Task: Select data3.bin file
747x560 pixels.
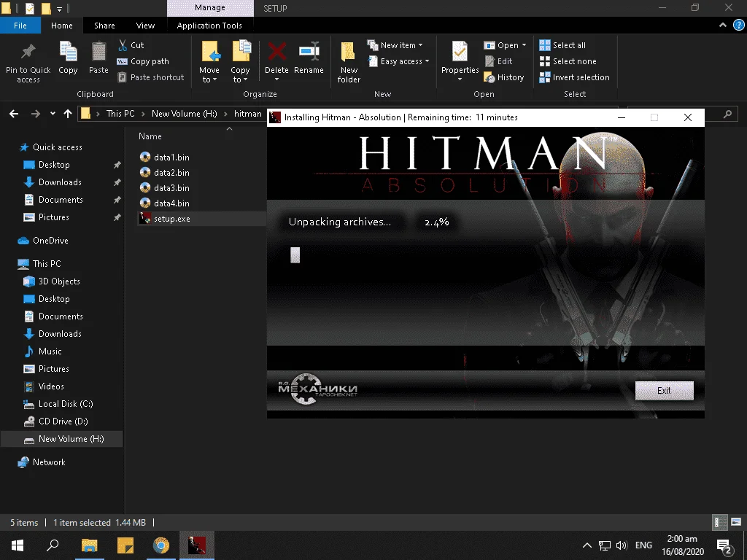Action: pyautogui.click(x=165, y=187)
